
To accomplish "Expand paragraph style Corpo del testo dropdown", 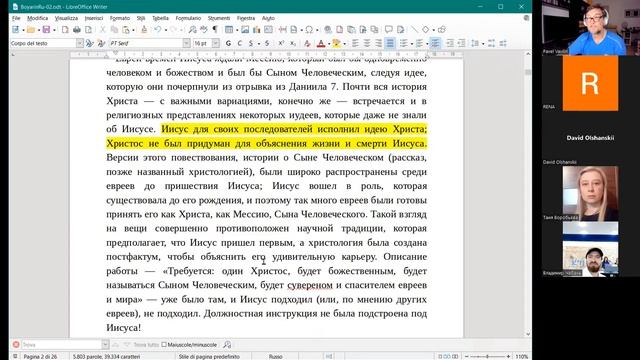I will tap(80, 43).
